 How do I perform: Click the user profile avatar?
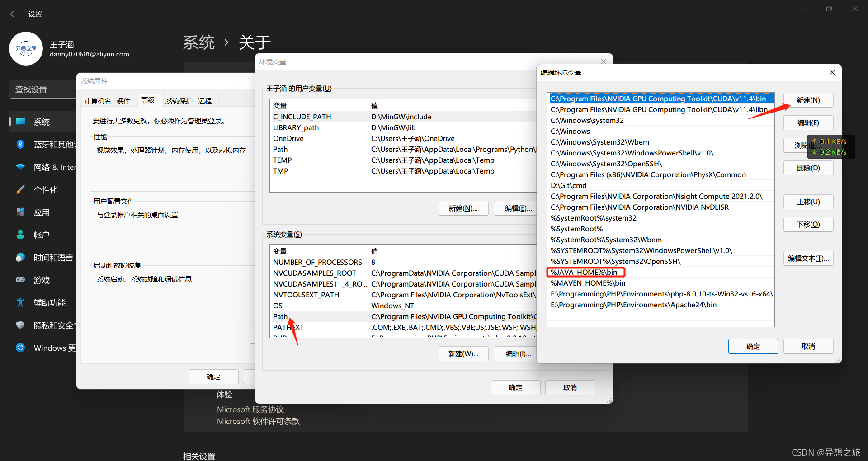click(x=26, y=49)
